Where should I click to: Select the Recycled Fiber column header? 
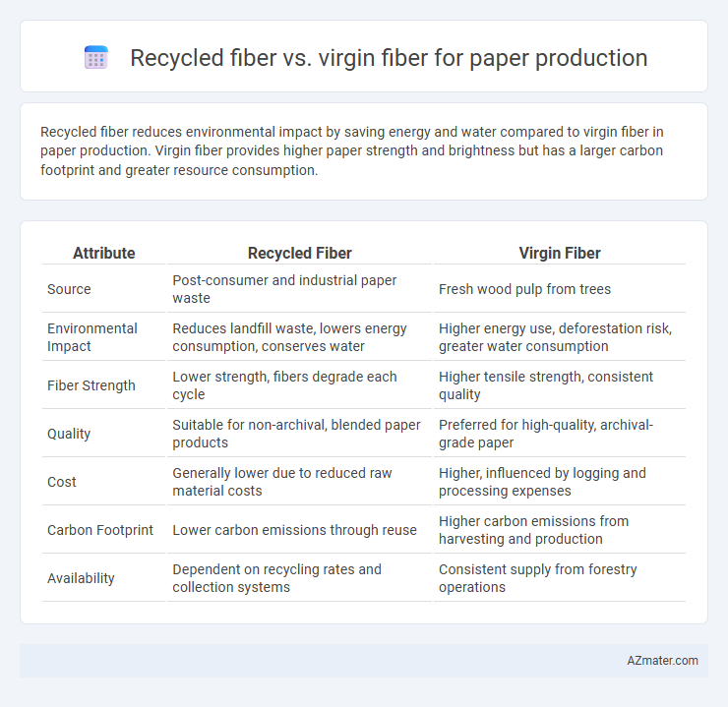tap(299, 253)
